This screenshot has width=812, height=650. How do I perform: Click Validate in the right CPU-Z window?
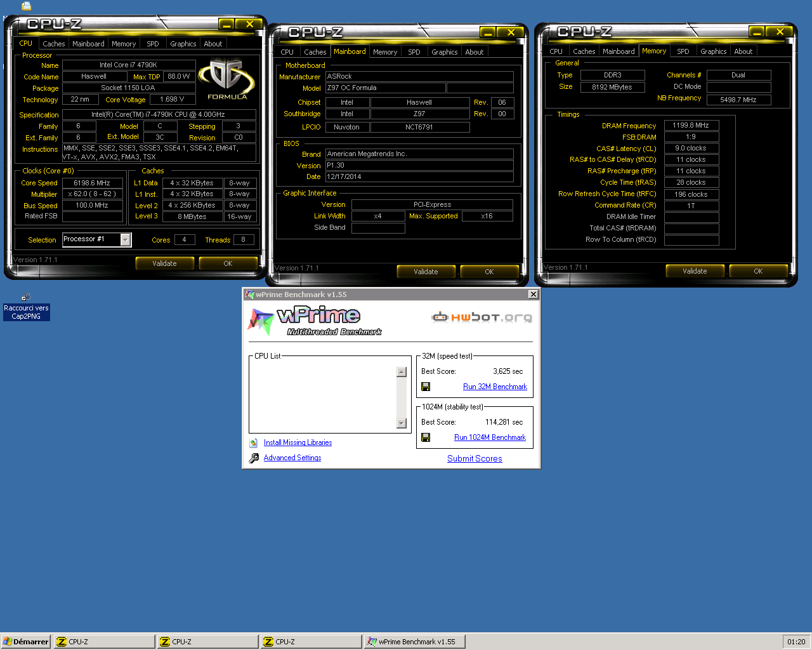point(695,271)
